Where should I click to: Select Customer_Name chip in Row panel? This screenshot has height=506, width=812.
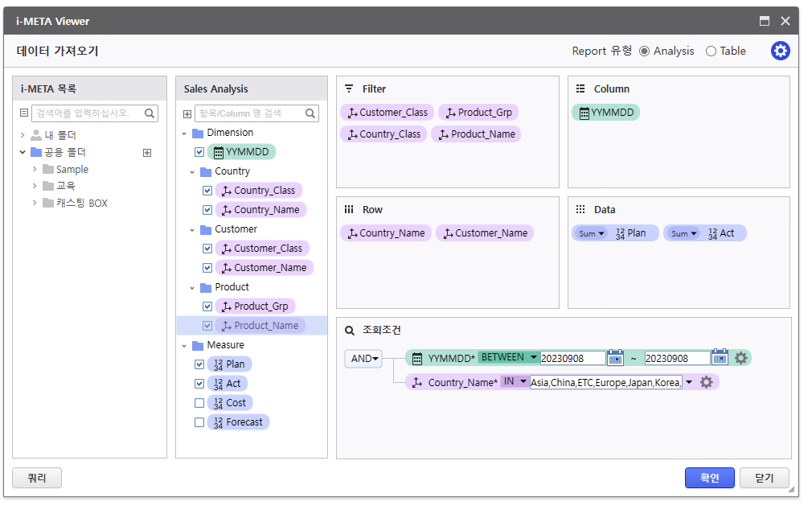pyautogui.click(x=485, y=233)
